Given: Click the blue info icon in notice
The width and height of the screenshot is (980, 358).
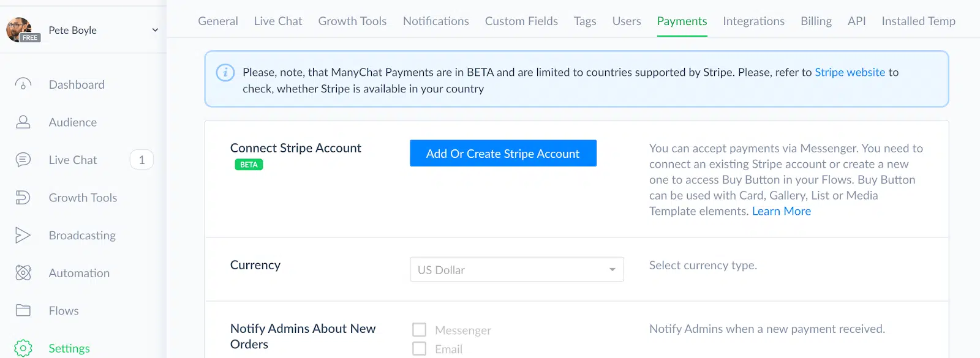Looking at the screenshot, I should point(225,73).
